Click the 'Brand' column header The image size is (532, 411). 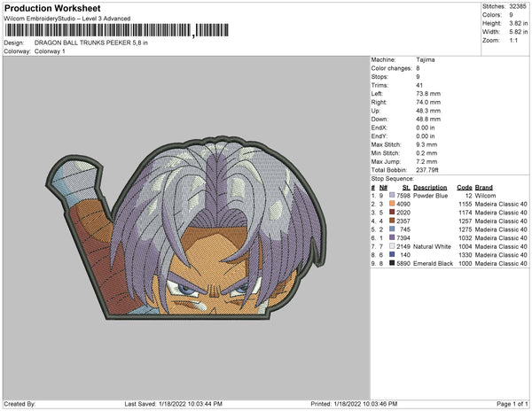coord(483,188)
